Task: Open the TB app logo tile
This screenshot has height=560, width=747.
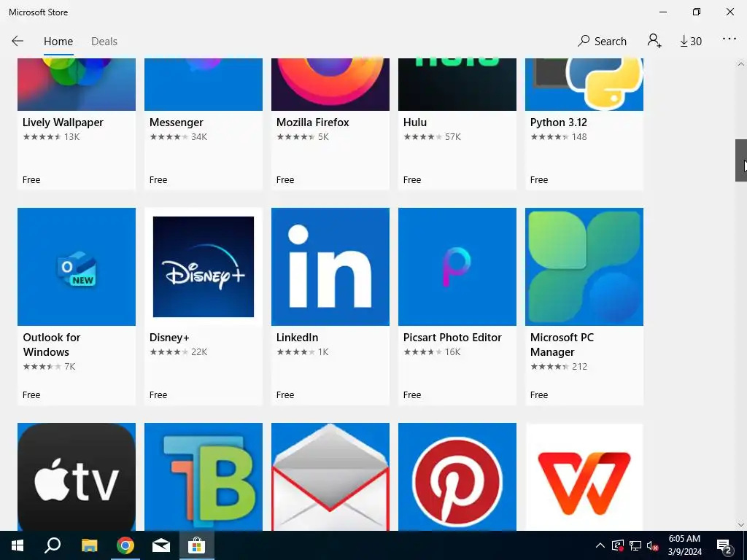Action: click(204, 477)
